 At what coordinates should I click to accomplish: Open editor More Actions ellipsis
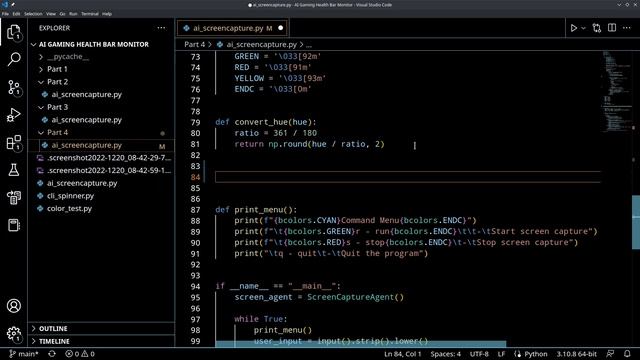[627, 28]
